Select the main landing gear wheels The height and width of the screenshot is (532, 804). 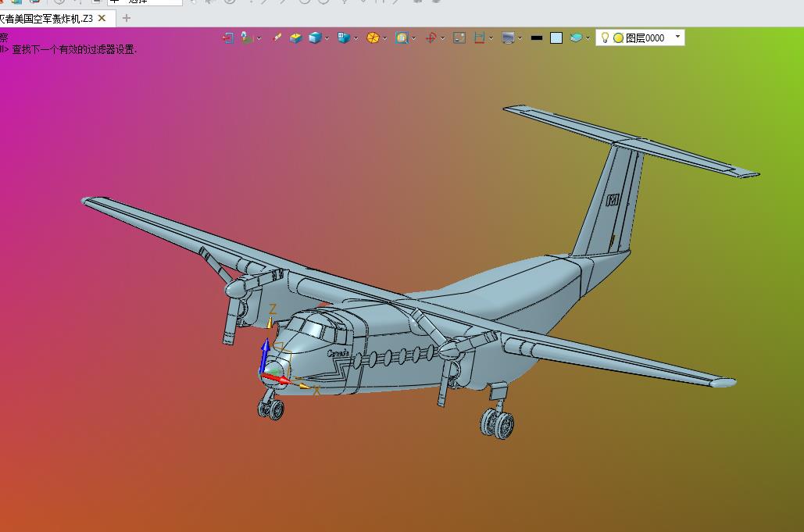(x=497, y=423)
